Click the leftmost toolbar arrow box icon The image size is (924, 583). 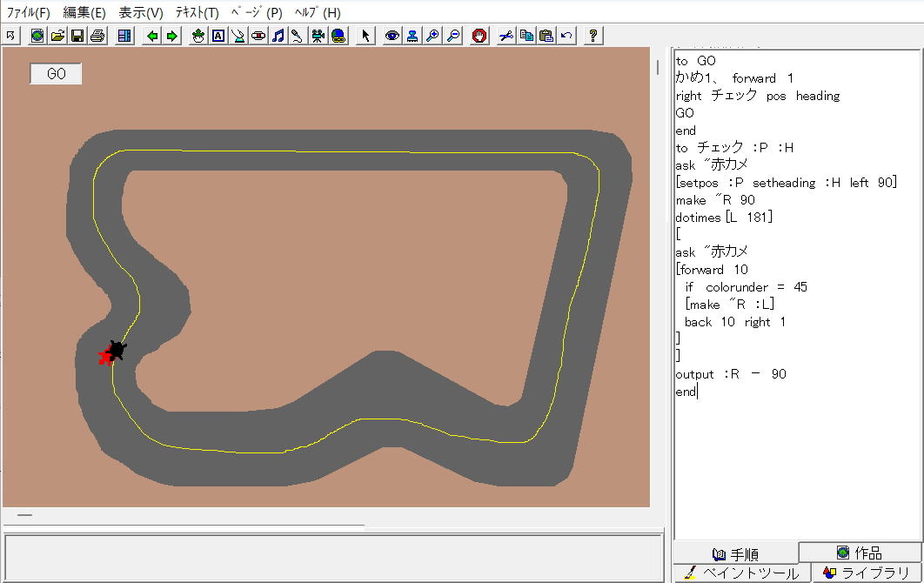10,36
